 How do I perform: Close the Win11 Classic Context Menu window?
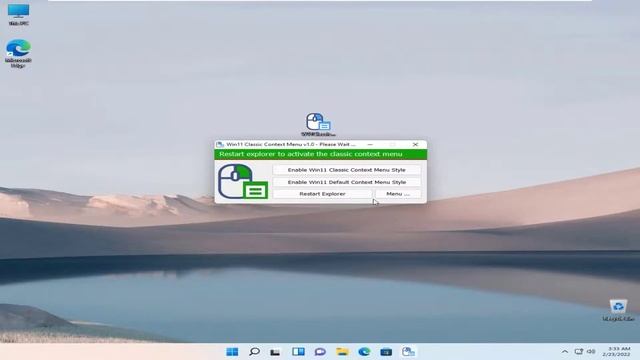[415, 144]
